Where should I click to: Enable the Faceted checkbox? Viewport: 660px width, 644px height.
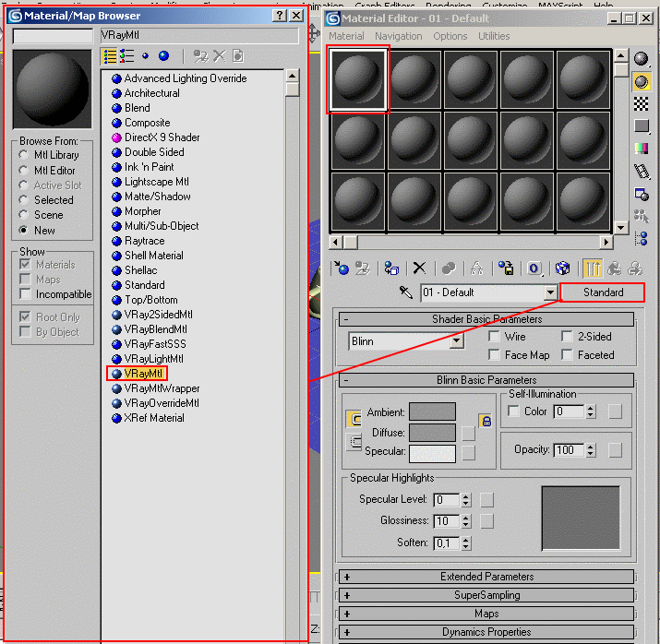[568, 355]
